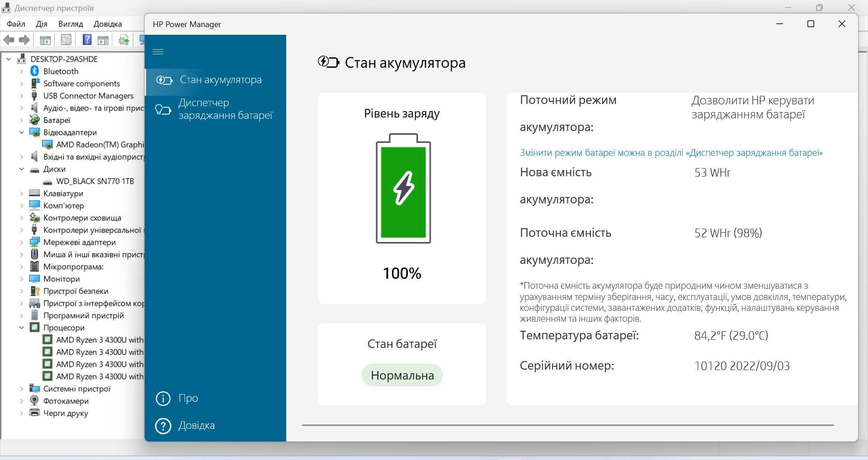
Task: Click the Мережеві адаптери network icon
Action: [34, 242]
